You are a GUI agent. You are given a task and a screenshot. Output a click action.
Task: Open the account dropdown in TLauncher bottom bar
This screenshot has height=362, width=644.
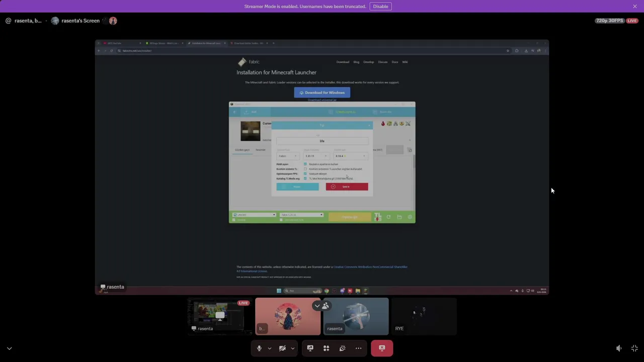click(254, 215)
